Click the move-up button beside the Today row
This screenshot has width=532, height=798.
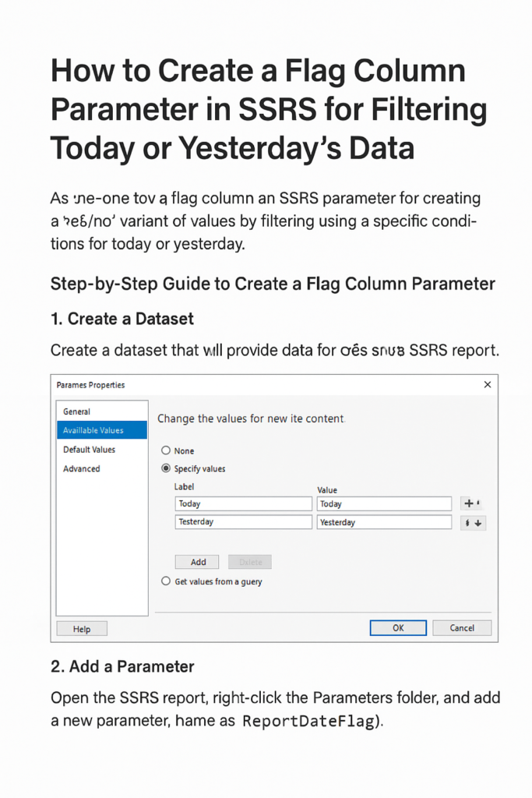(473, 504)
